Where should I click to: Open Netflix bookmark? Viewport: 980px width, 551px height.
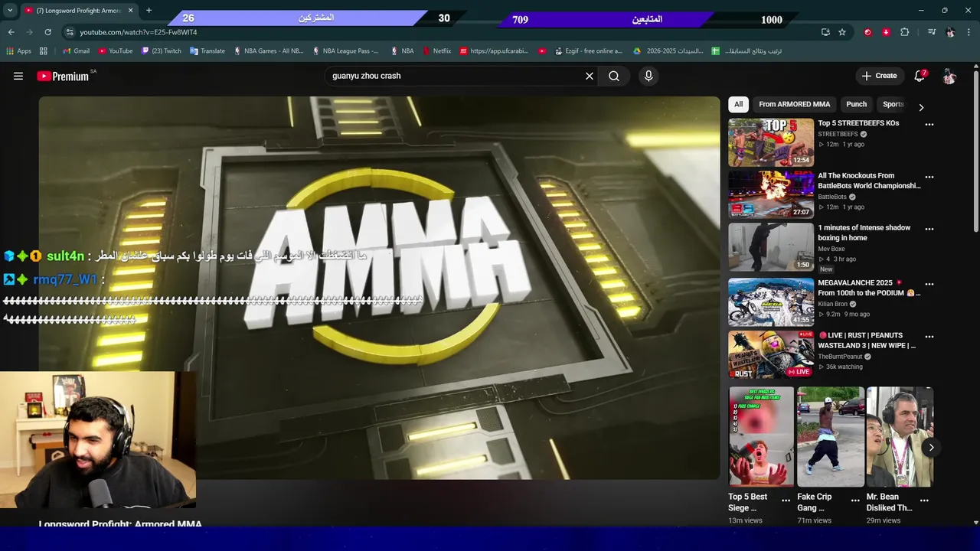[436, 51]
